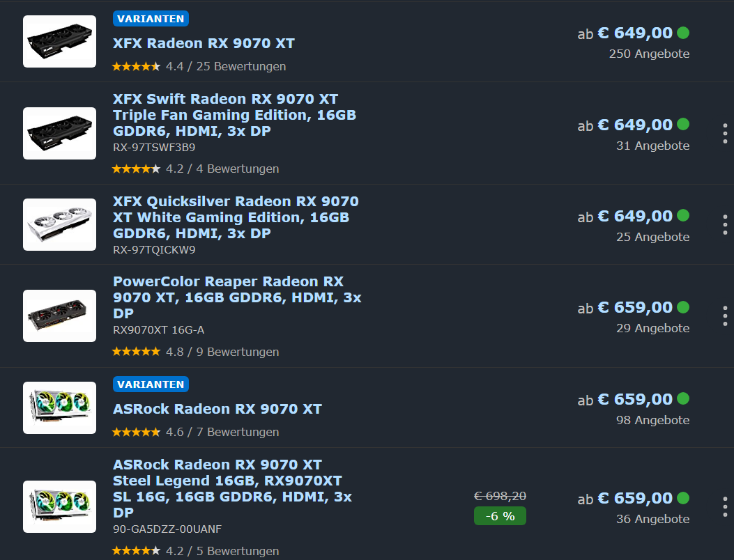Click white XFX Quicksilver card thumbnail
734x560 pixels.
pos(59,224)
